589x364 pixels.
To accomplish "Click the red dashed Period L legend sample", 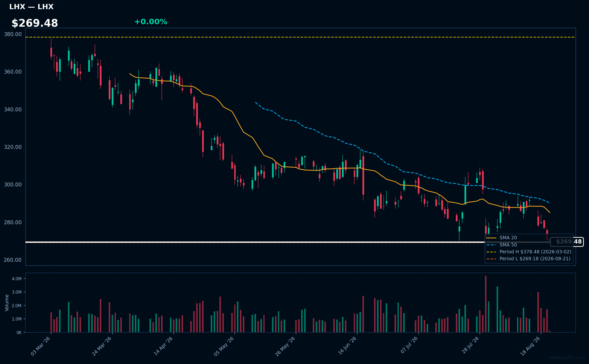I will (491, 259).
